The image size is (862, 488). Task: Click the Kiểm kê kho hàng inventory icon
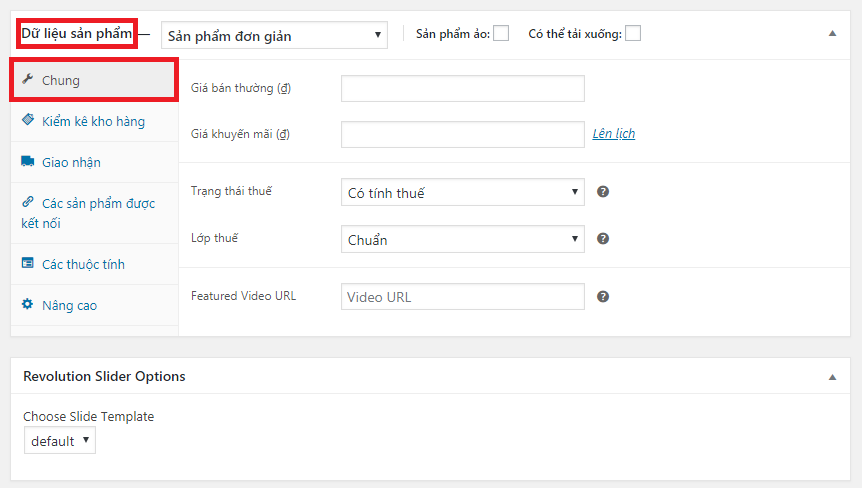(28, 121)
